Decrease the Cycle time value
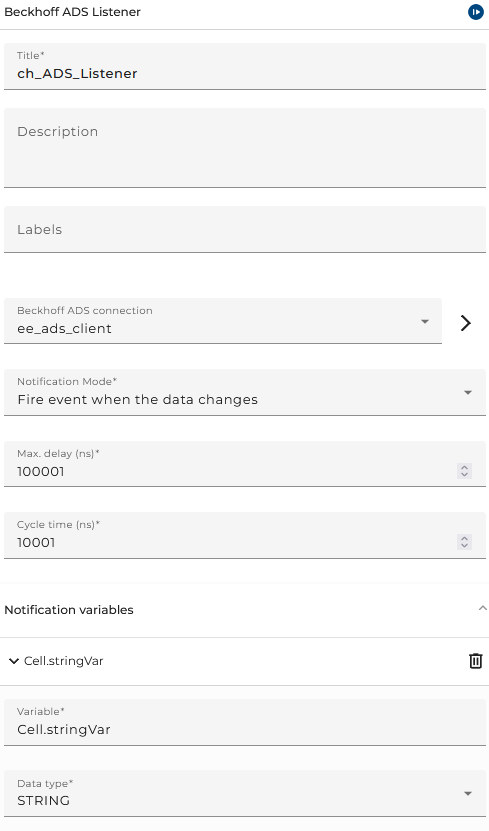 coord(464,545)
